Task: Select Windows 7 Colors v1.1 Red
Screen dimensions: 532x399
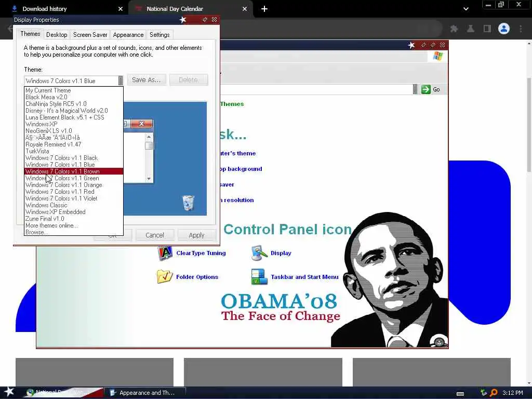Action: (74, 192)
